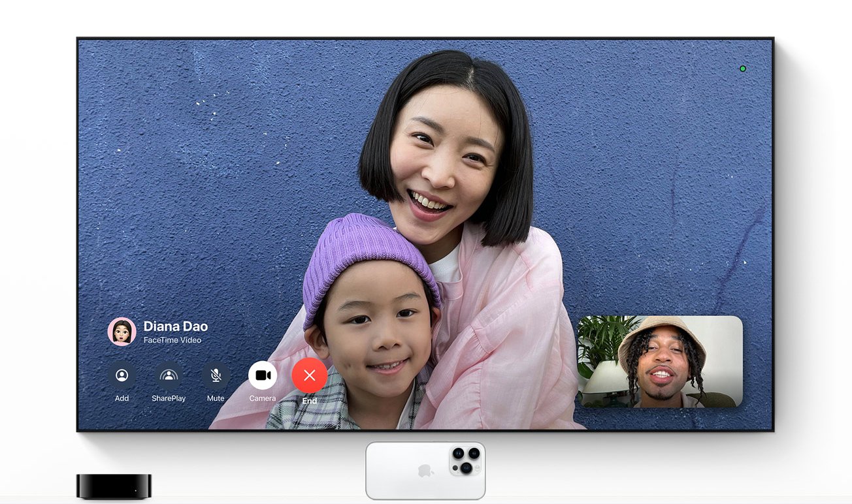The height and width of the screenshot is (504, 852).
Task: Click the FaceTime Video subtitle text
Action: pyautogui.click(x=172, y=340)
